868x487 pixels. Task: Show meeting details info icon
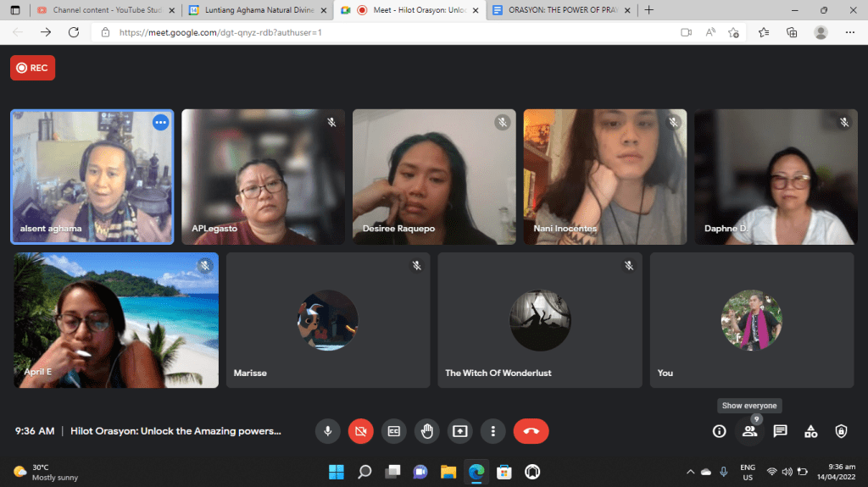coord(719,431)
